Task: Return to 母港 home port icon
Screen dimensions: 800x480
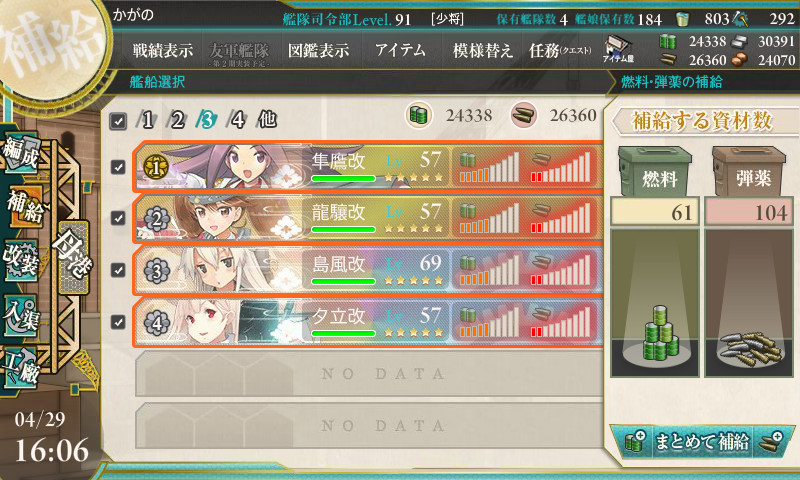Action: tap(73, 257)
